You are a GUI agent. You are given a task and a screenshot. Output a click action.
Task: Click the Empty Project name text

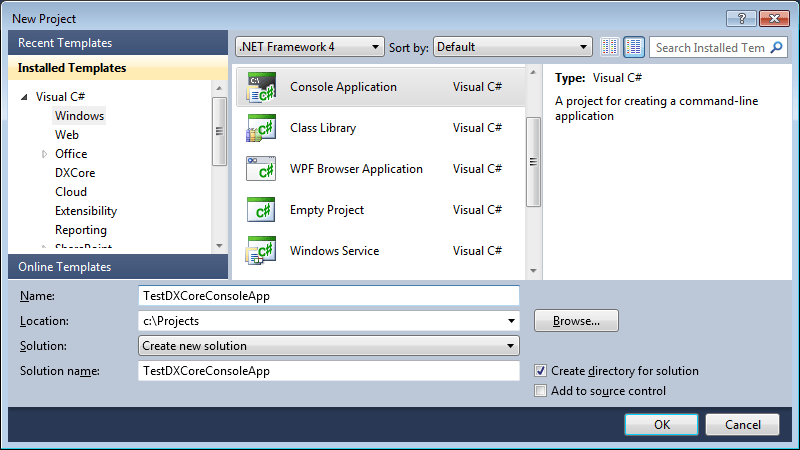click(327, 210)
